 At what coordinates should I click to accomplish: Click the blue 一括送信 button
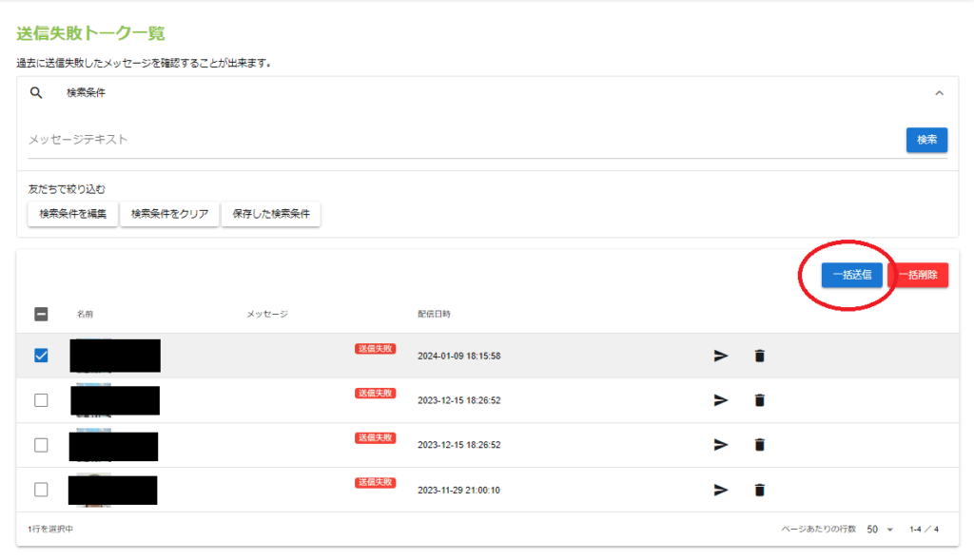point(852,275)
